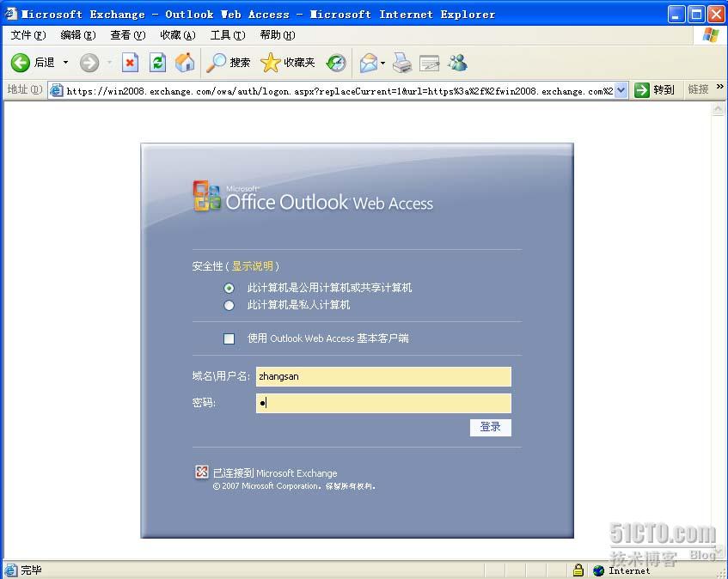728x579 pixels.
Task: Click the status bar page icon near 完毕
Action: click(11, 570)
